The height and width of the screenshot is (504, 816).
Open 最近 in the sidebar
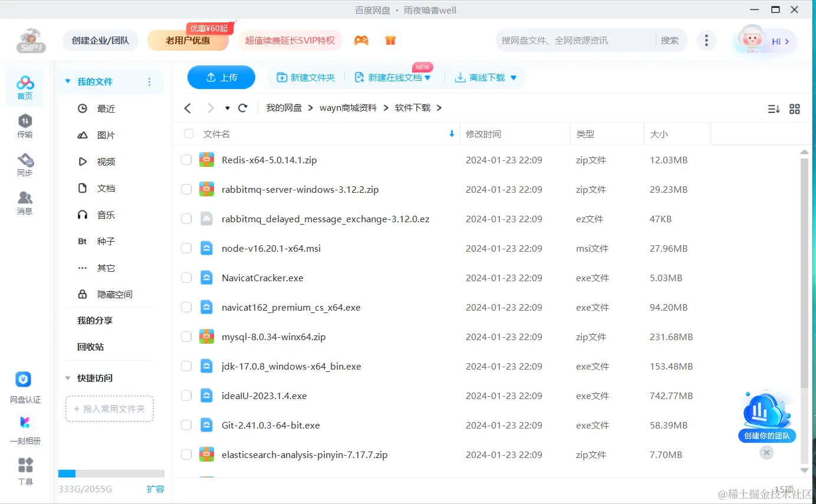pos(106,108)
